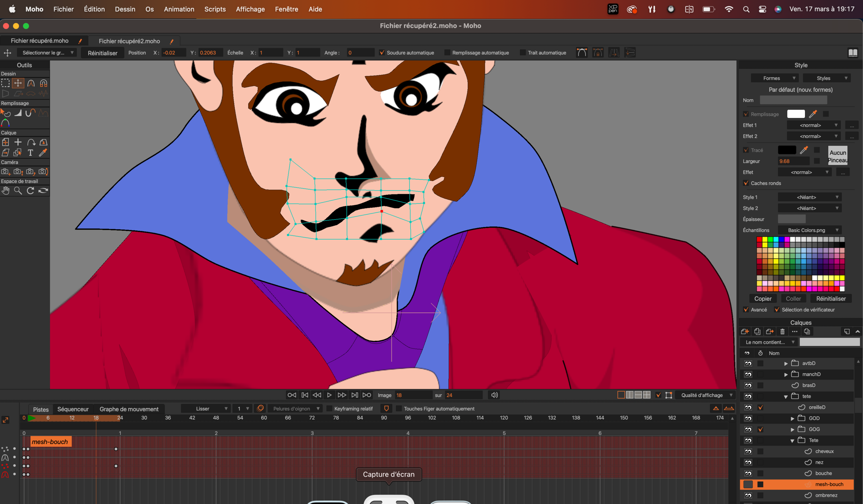863x504 pixels.
Task: Enable Remplissage automatique checkbox
Action: (447, 52)
